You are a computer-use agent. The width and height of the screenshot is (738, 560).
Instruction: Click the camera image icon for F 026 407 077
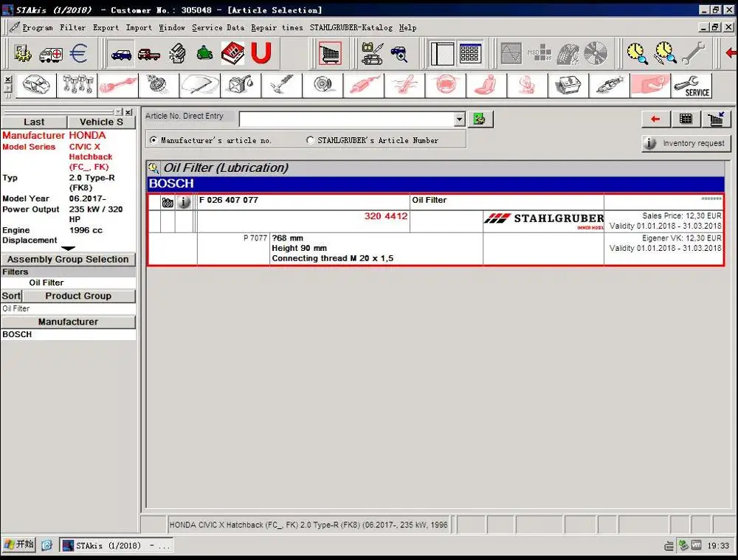(x=168, y=203)
